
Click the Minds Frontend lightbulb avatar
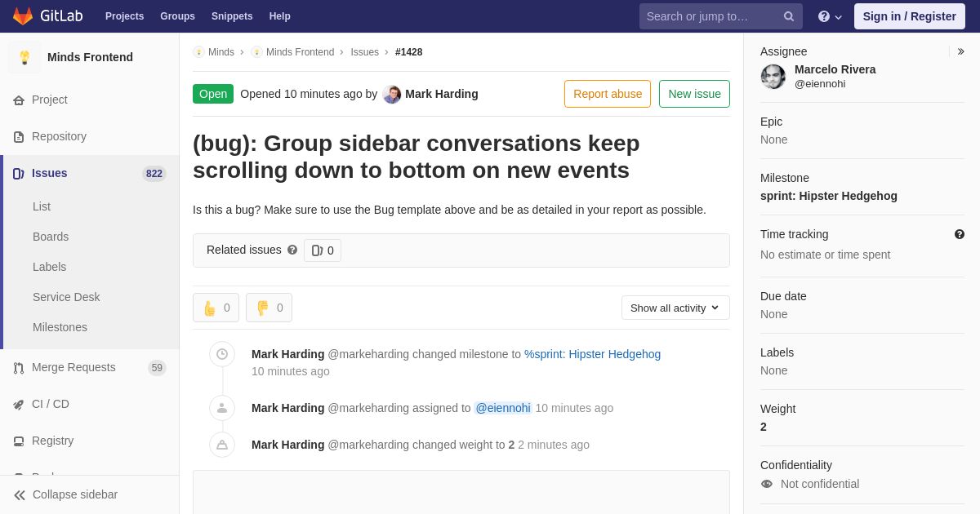coord(24,57)
